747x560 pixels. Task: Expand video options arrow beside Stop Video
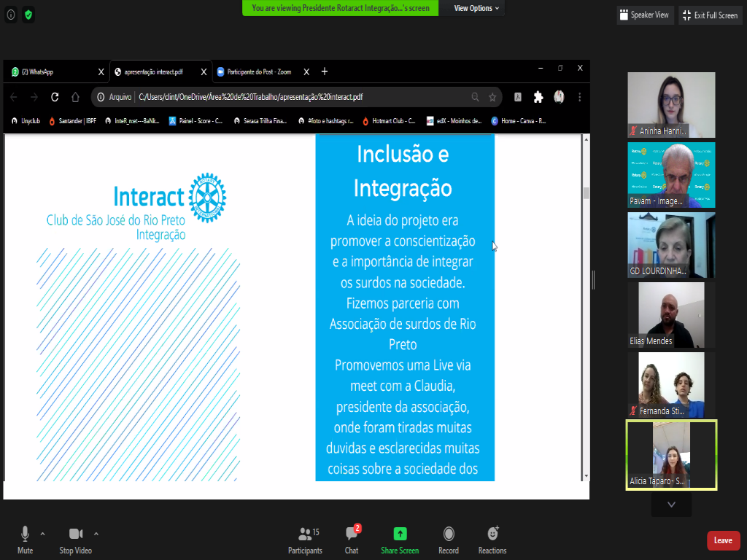(96, 533)
